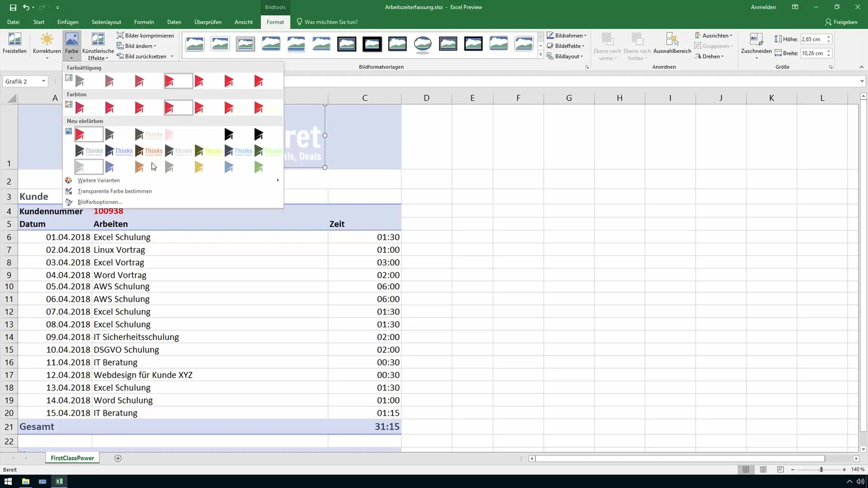Select the FirstClassPower sheet tab
868x488 pixels.
pyautogui.click(x=72, y=458)
